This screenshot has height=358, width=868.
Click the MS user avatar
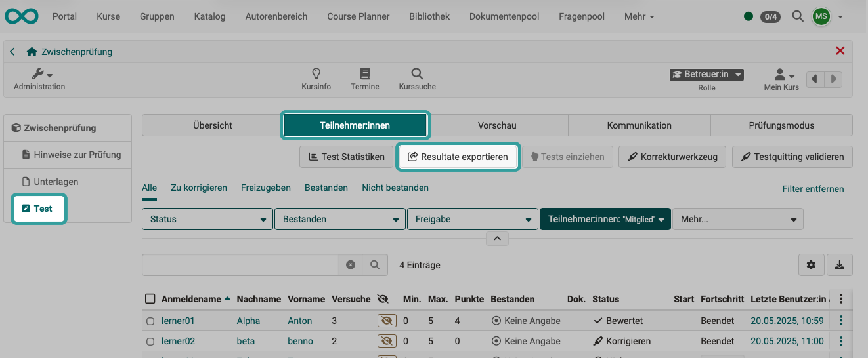point(821,16)
